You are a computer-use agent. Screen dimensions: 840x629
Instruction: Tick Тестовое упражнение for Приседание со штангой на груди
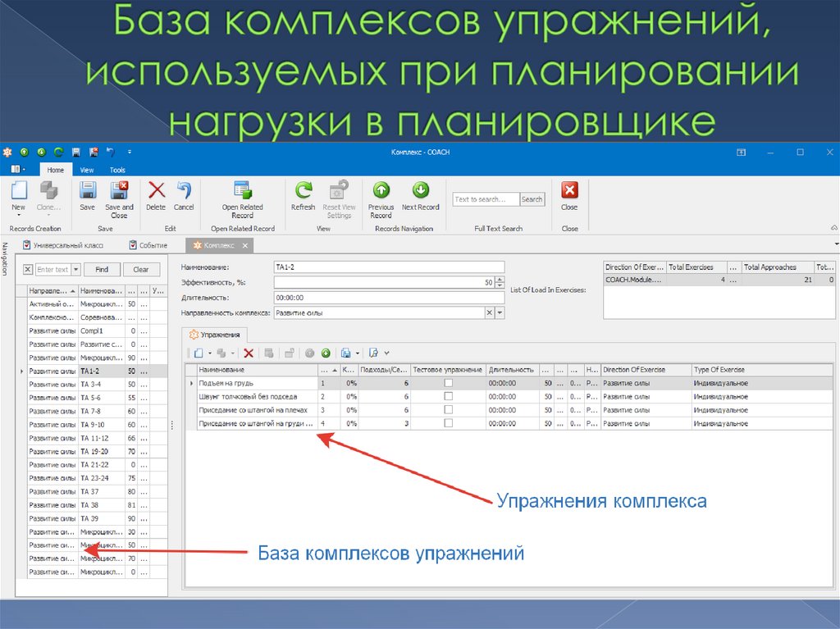(449, 423)
